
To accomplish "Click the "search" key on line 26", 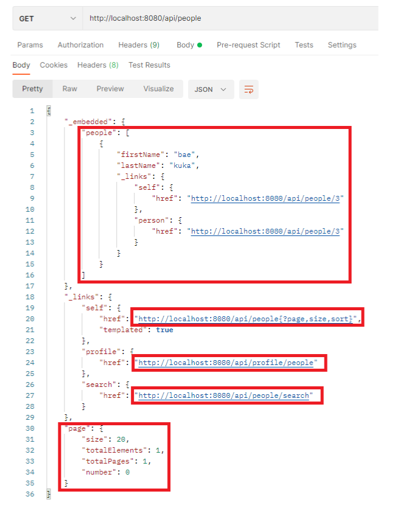I will tap(99, 384).
